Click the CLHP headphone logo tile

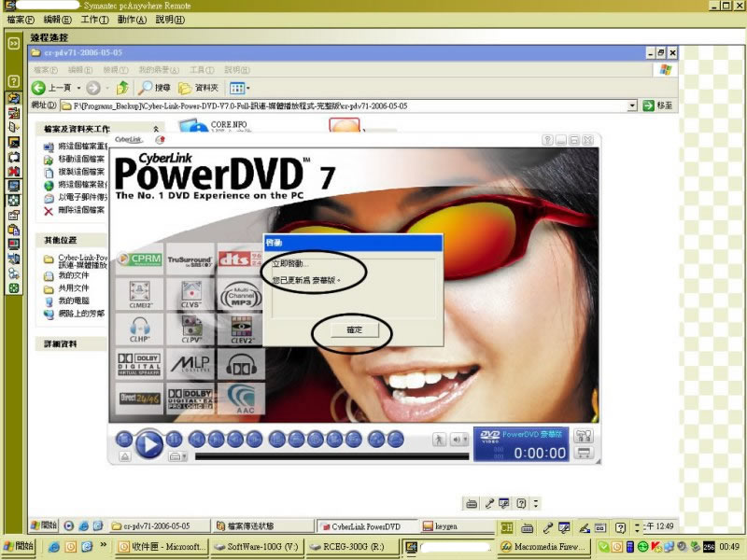[x=139, y=329]
